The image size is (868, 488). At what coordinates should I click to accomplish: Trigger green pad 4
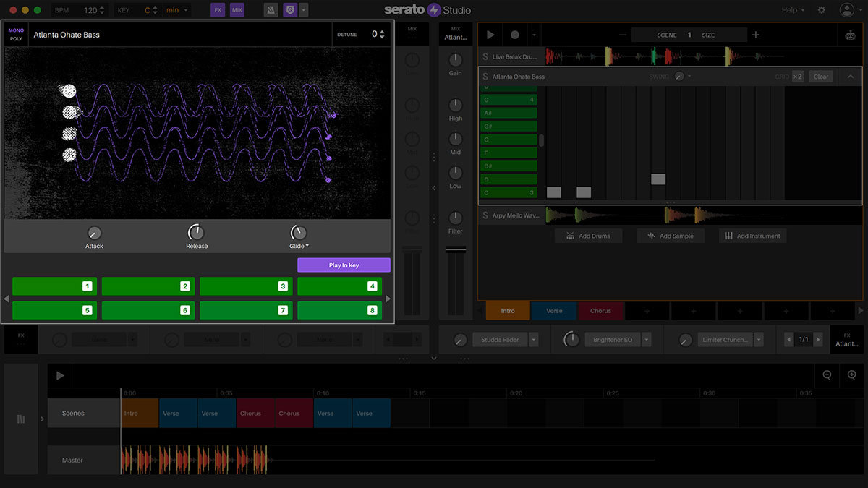coord(339,286)
